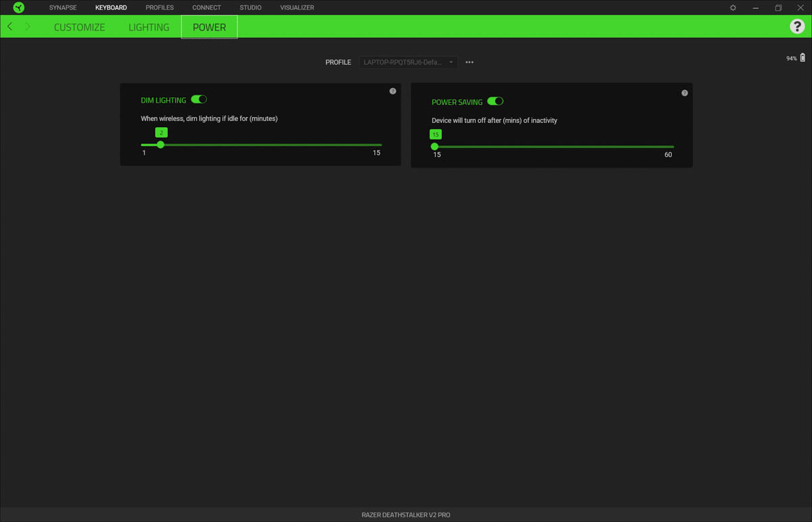Viewport: 812px width, 522px height.
Task: Click the Power Saving slider value 15 label
Action: [435, 135]
